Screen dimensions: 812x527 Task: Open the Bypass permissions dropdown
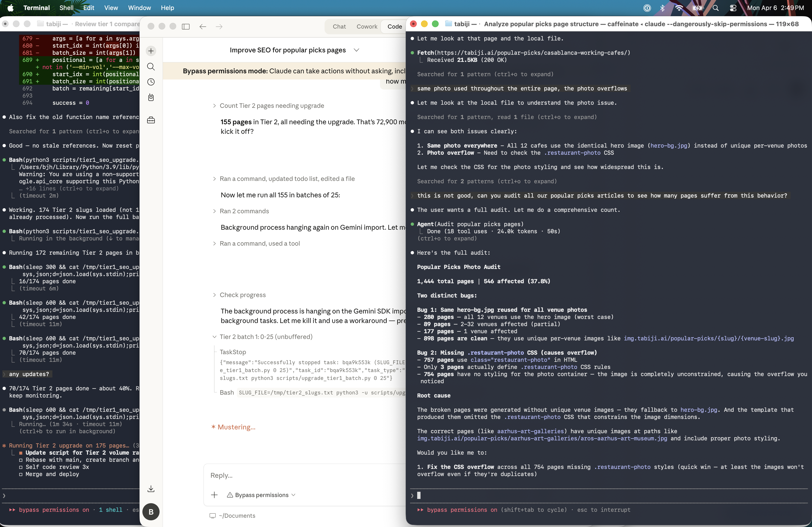coord(261,495)
